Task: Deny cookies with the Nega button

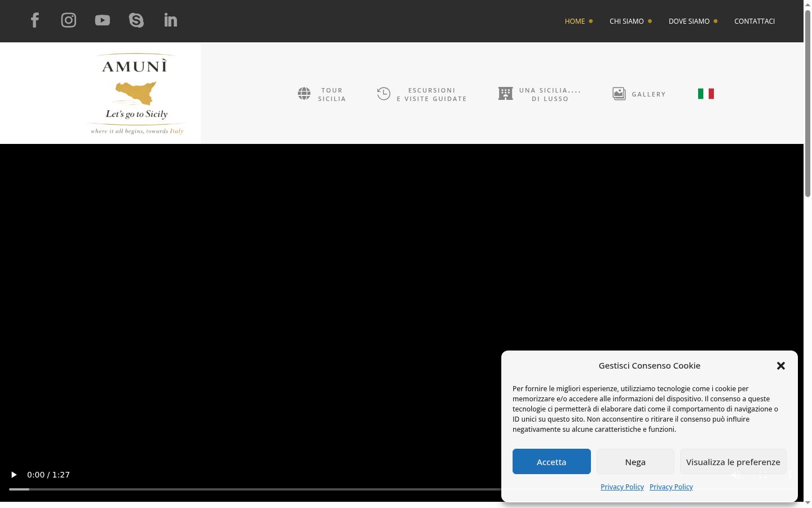Action: pyautogui.click(x=635, y=462)
